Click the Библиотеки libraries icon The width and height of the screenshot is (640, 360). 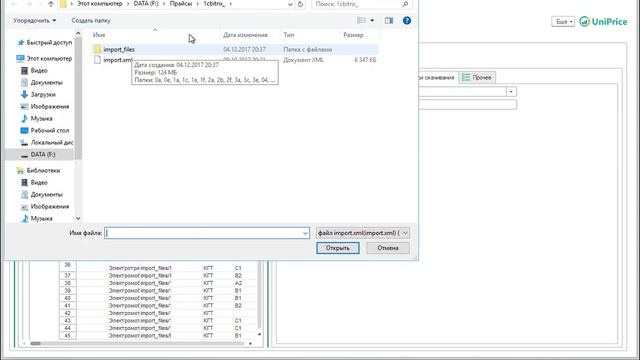(20, 171)
